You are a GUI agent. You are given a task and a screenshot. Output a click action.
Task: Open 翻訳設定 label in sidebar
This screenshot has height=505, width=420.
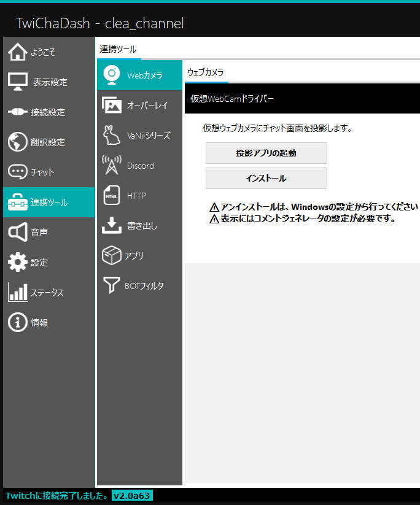[48, 142]
